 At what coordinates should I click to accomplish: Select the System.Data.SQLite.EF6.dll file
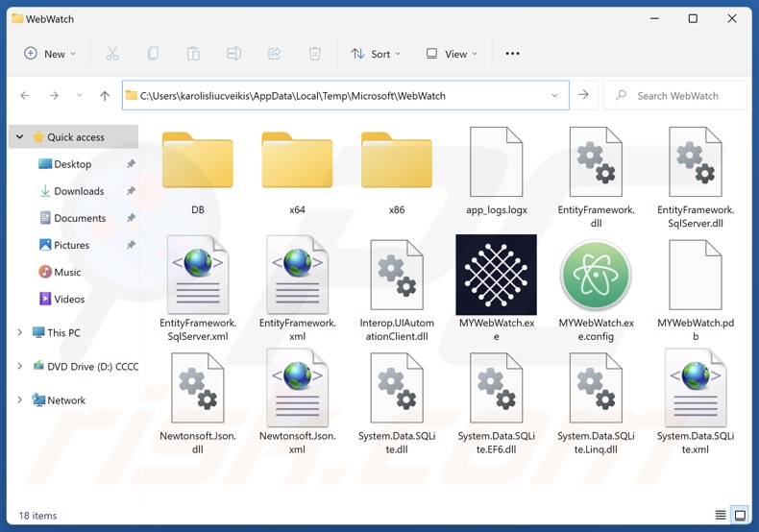coord(496,402)
